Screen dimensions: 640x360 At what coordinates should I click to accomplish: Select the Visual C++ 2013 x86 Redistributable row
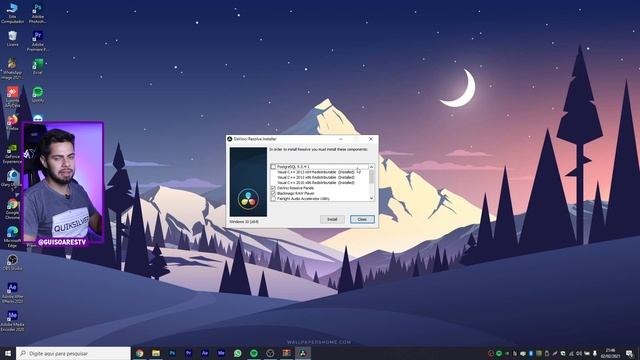316,178
